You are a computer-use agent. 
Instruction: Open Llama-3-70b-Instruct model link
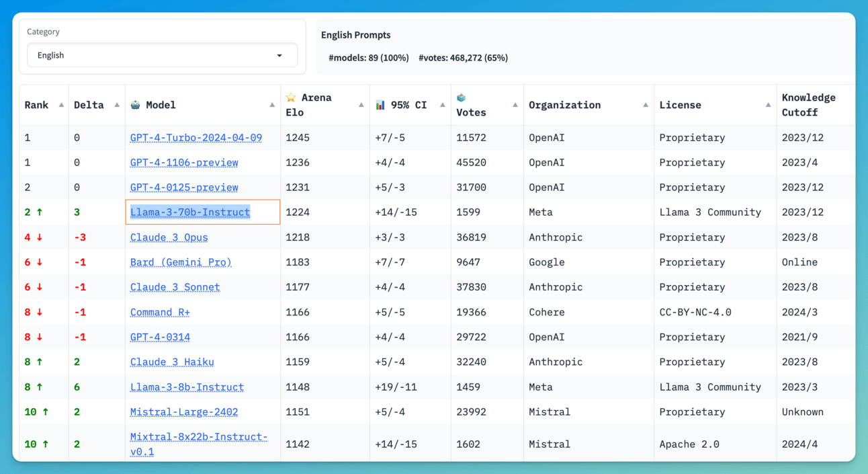point(190,212)
